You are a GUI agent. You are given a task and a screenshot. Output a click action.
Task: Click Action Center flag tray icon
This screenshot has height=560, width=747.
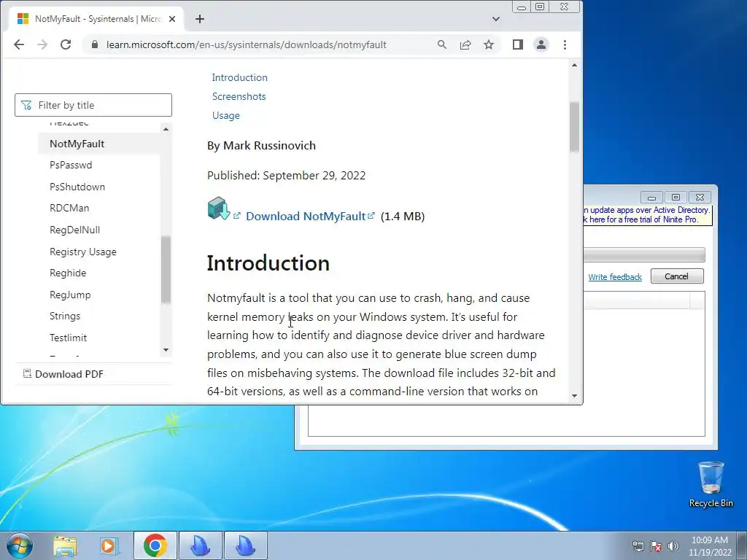coord(656,546)
